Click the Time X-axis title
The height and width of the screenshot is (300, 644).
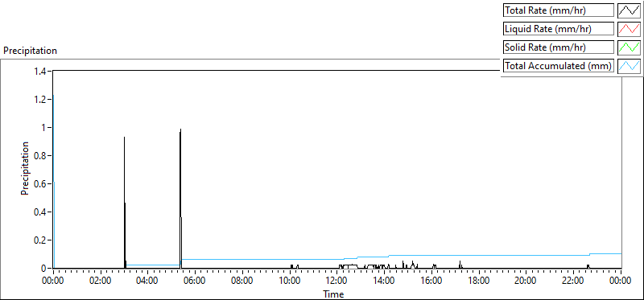coord(333,294)
